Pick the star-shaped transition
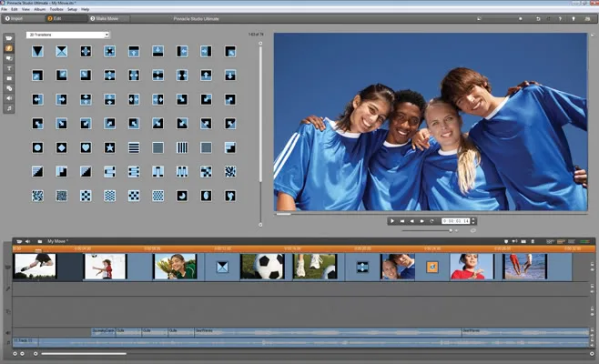This screenshot has width=599, height=364. click(109, 147)
